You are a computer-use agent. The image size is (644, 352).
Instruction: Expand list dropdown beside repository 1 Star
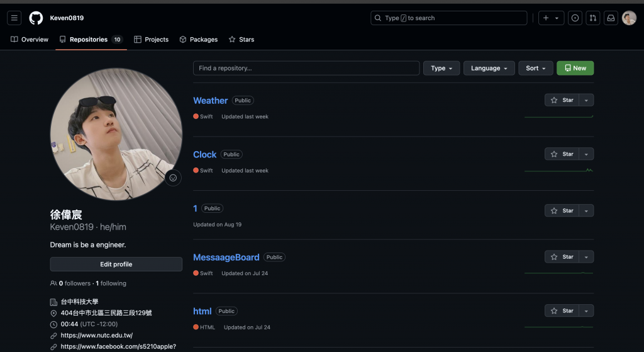click(x=587, y=210)
